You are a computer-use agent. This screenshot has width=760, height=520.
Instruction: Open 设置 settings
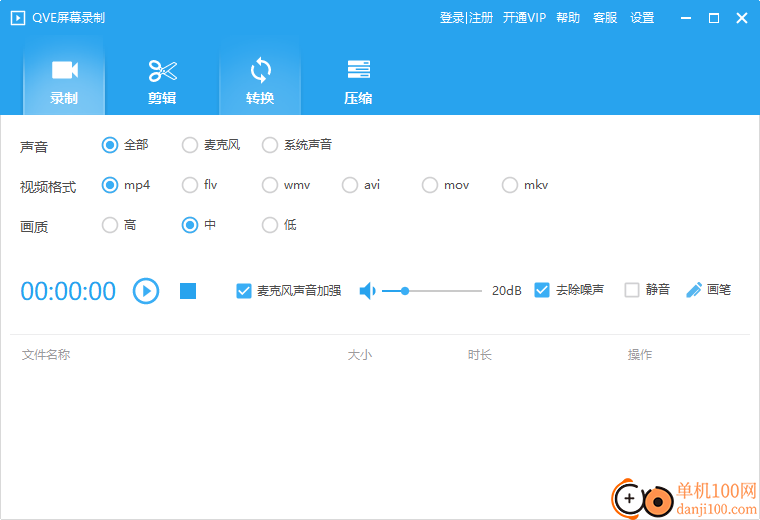pos(642,18)
